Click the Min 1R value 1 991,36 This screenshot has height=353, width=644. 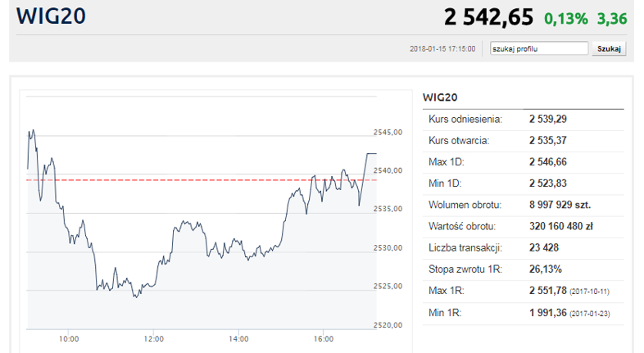(548, 312)
